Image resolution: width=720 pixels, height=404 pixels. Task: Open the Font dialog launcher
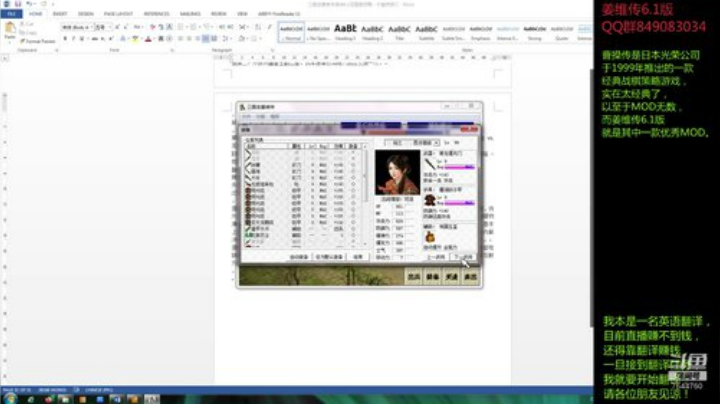coord(172,50)
